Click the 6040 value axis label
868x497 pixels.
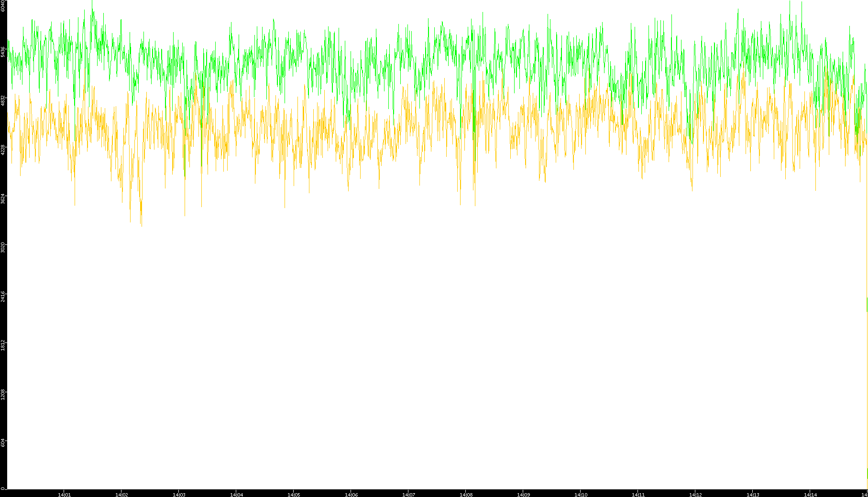3,6
